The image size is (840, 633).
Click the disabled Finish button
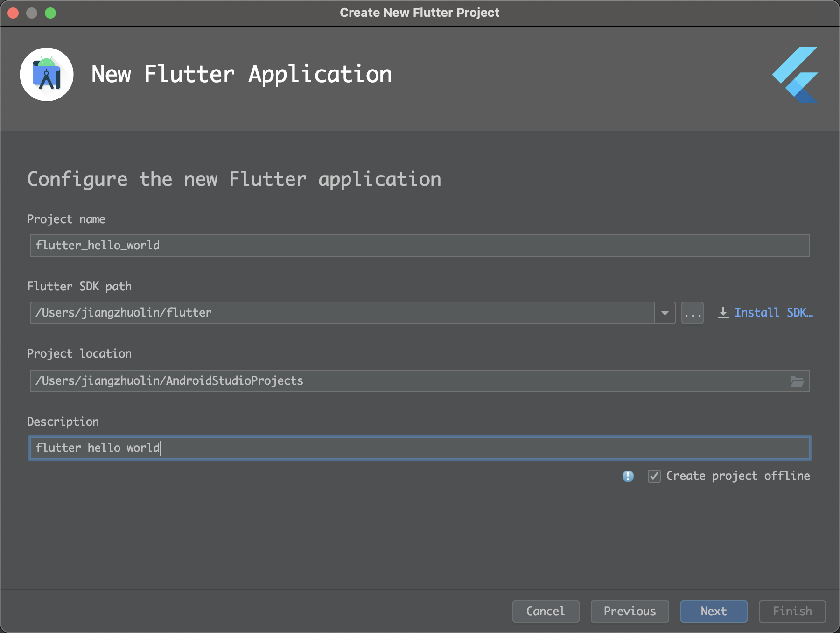coord(792,612)
